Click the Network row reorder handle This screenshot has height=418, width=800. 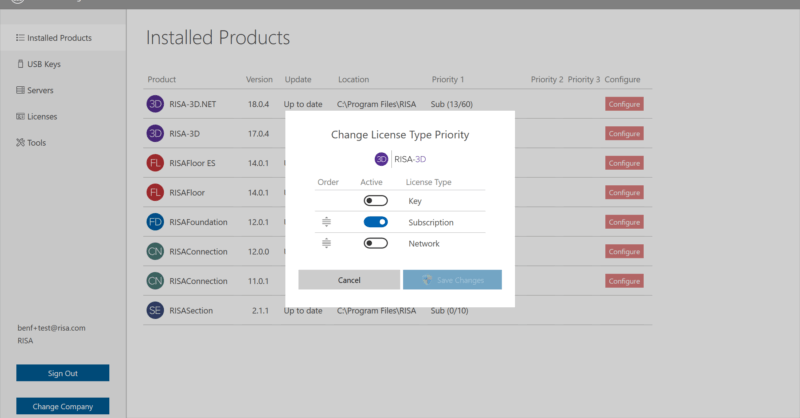click(326, 243)
